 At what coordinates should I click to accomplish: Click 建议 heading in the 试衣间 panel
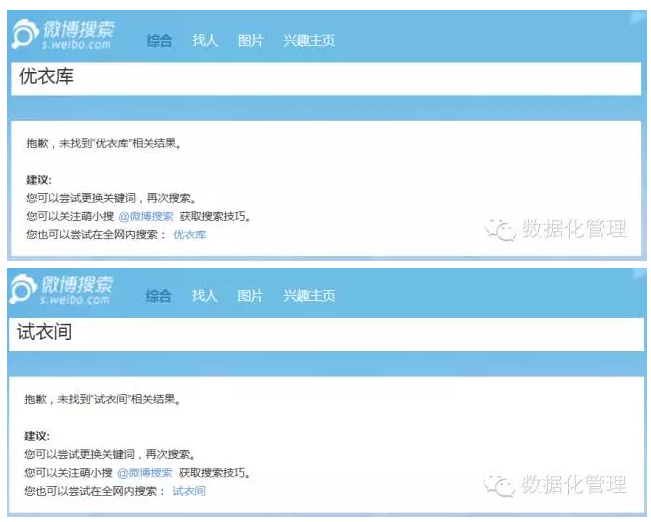coord(37,436)
